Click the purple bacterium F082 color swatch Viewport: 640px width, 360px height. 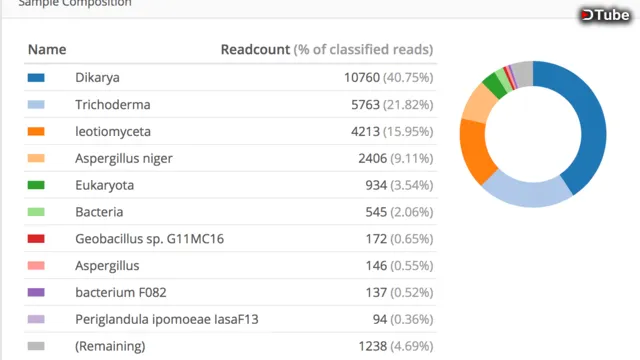pyautogui.click(x=36, y=293)
